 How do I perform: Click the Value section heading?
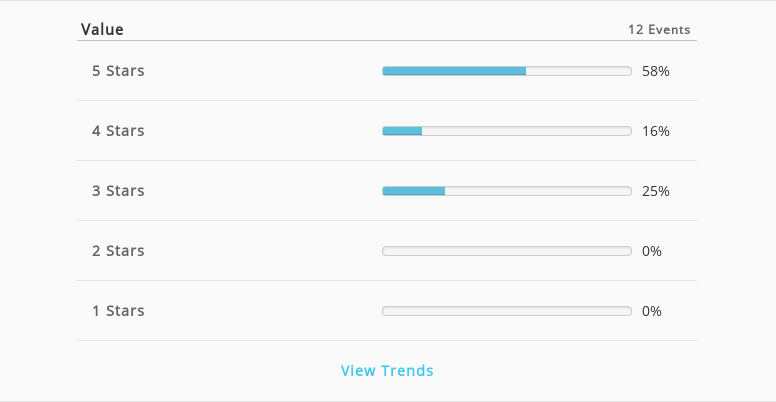[x=102, y=29]
